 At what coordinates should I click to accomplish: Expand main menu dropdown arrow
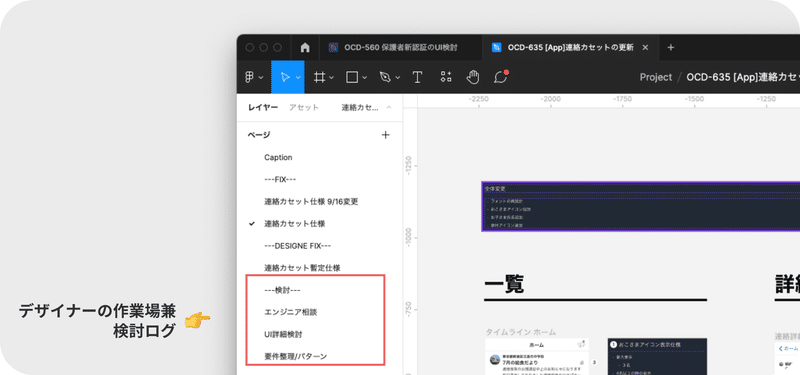(x=261, y=78)
